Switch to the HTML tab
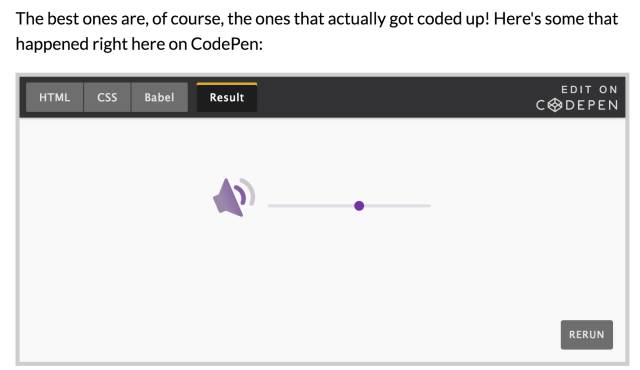 55,97
